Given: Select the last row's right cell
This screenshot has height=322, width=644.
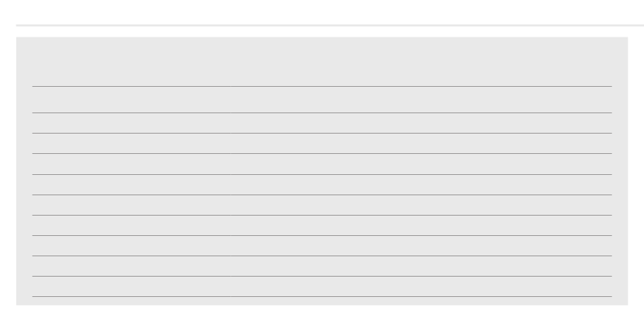Looking at the screenshot, I should click(422, 286).
